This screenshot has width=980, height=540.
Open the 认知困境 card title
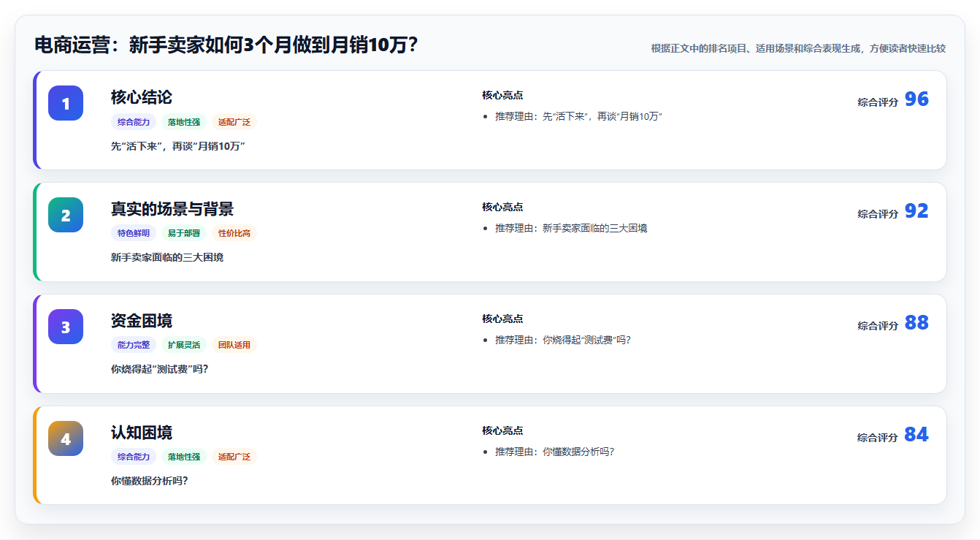[x=142, y=433]
